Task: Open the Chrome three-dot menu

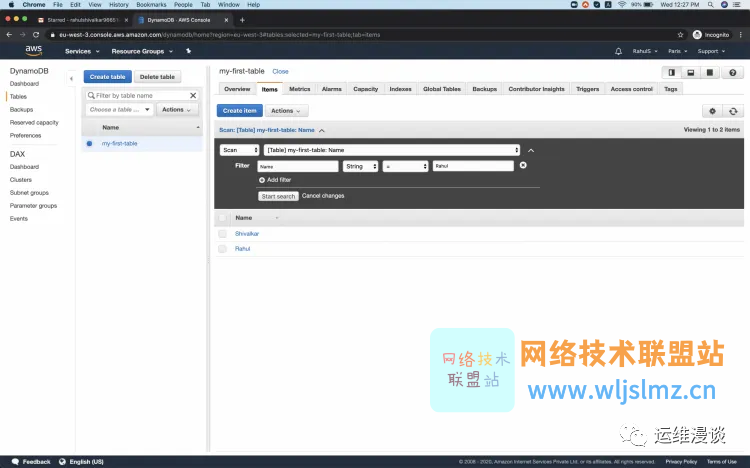Action: [740, 34]
